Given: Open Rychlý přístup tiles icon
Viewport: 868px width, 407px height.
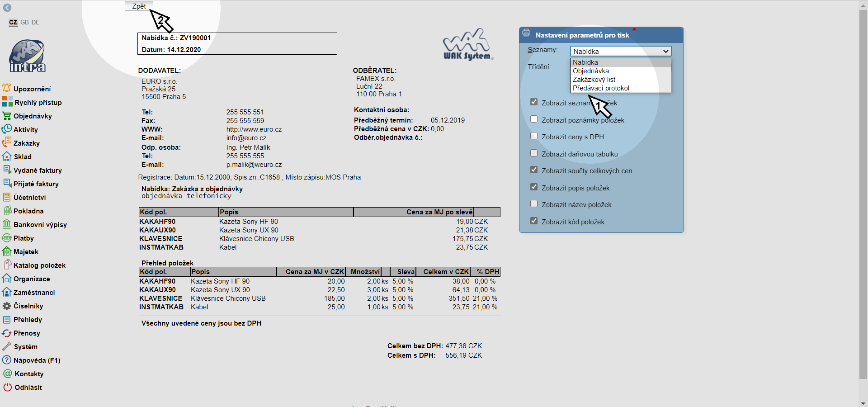Looking at the screenshot, I should 7,102.
